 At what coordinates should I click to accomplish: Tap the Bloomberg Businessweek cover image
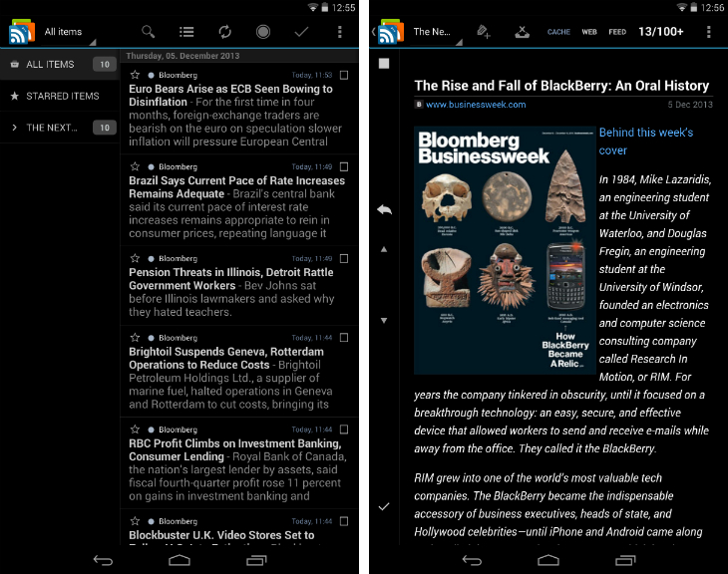[x=505, y=250]
